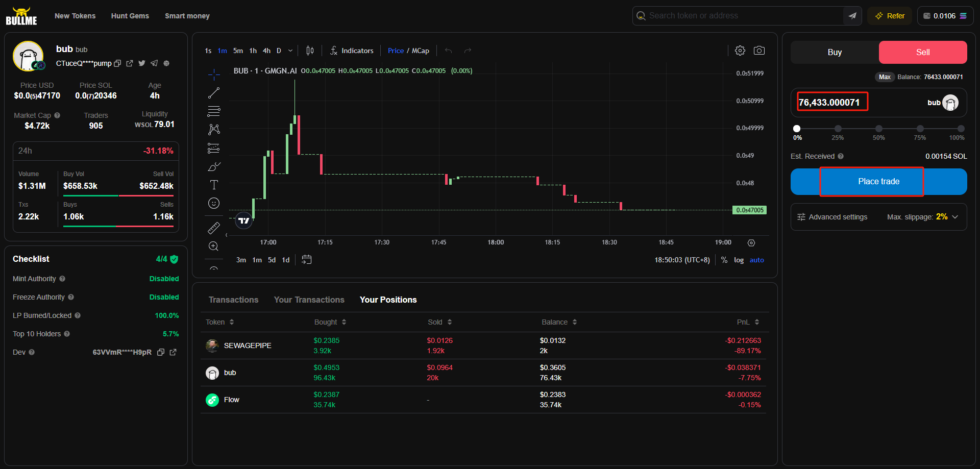Image resolution: width=980 pixels, height=469 pixels.
Task: Select the text annotation tool
Action: point(214,185)
